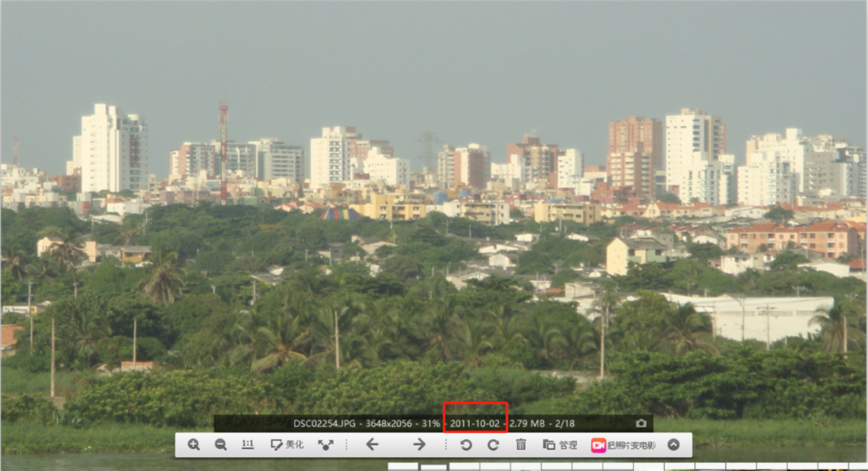Click the fullscreen expand arrows icon

click(x=325, y=444)
